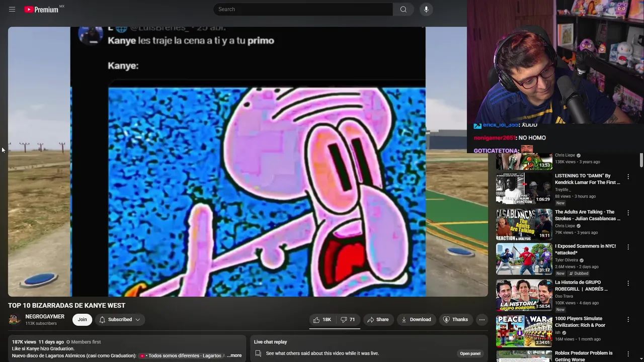Open more actions menu beside Thanks
This screenshot has height=362, width=644.
pos(481,319)
